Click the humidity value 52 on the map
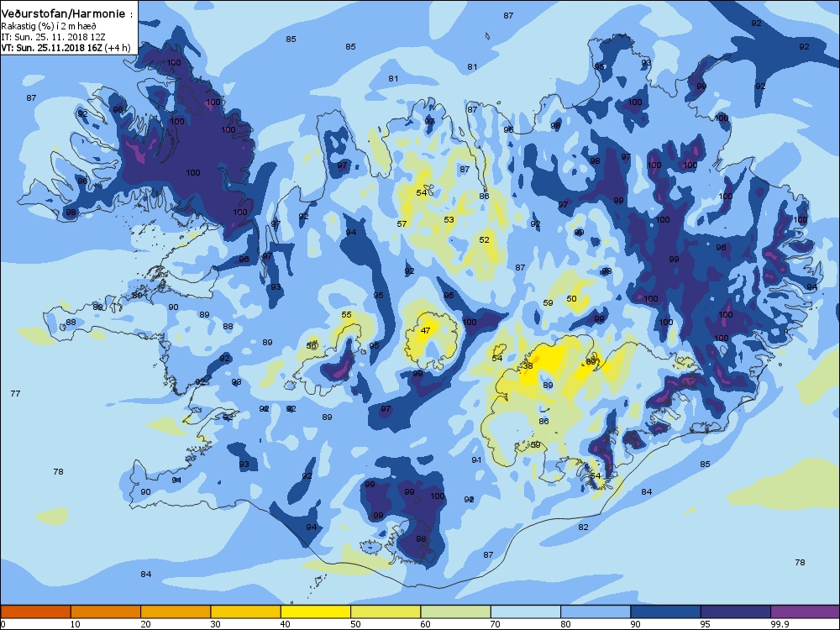Screen dimensions: 840x630 point(485,240)
